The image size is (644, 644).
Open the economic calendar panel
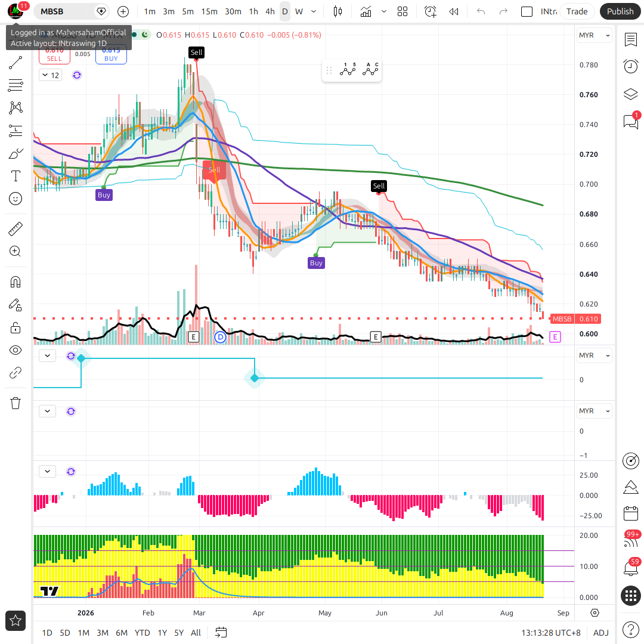tap(630, 513)
